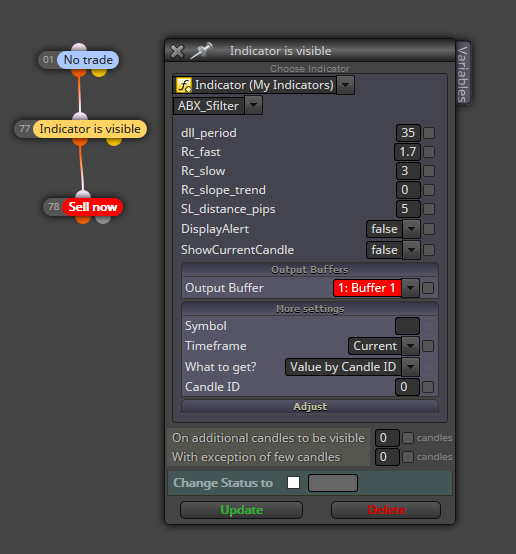This screenshot has height=554, width=516.
Task: Open the DisplayAlert false dropdown
Action: click(411, 229)
